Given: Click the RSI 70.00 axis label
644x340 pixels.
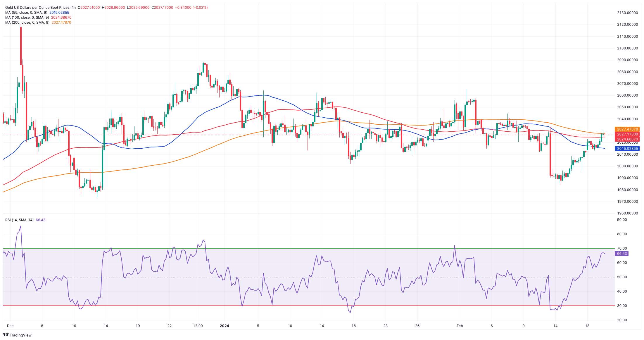Looking at the screenshot, I should [622, 248].
